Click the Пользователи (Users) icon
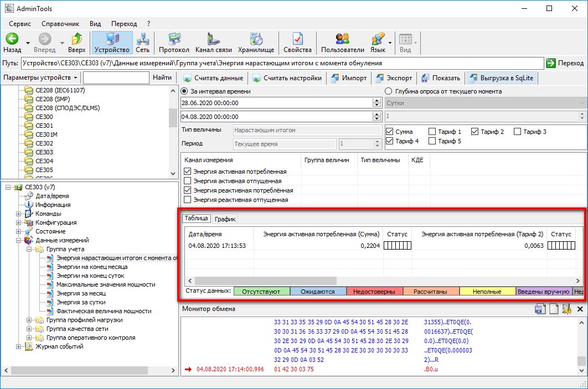Screen dimensions: 588x389 click(343, 39)
